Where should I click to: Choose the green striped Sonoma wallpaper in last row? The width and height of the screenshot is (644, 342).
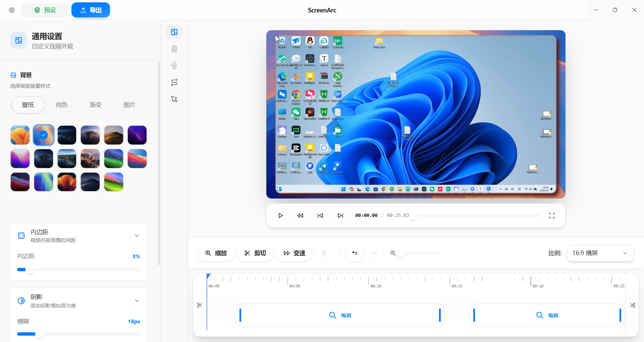point(114,182)
